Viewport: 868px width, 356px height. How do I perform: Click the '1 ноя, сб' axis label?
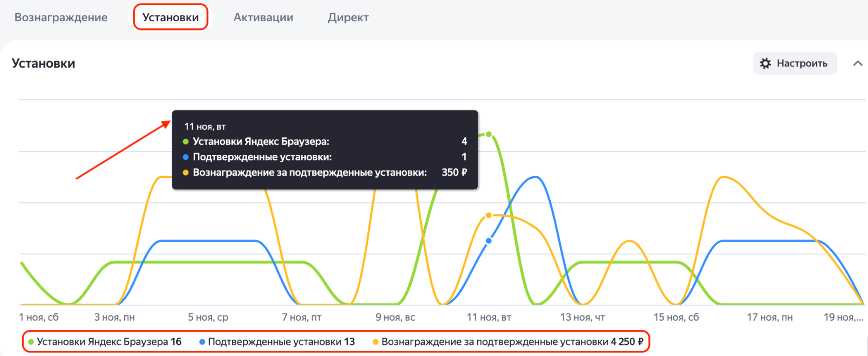(39, 317)
